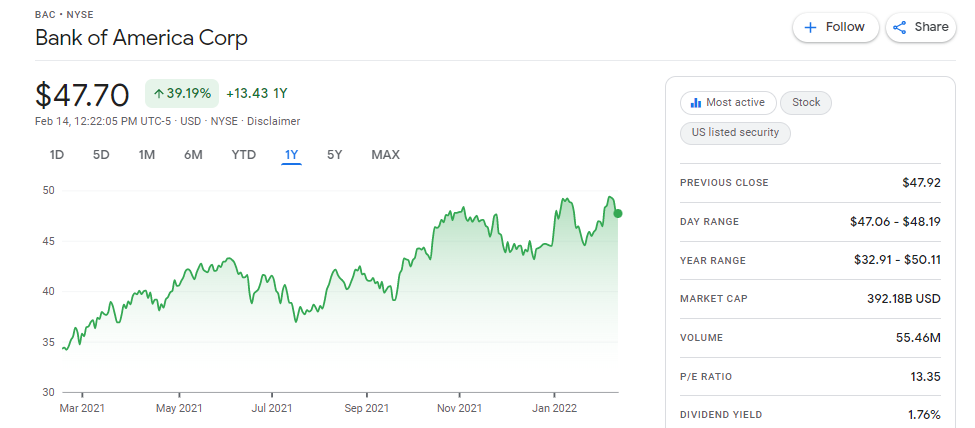Select the 1Y range tab
This screenshot has width=975, height=428.
click(292, 155)
